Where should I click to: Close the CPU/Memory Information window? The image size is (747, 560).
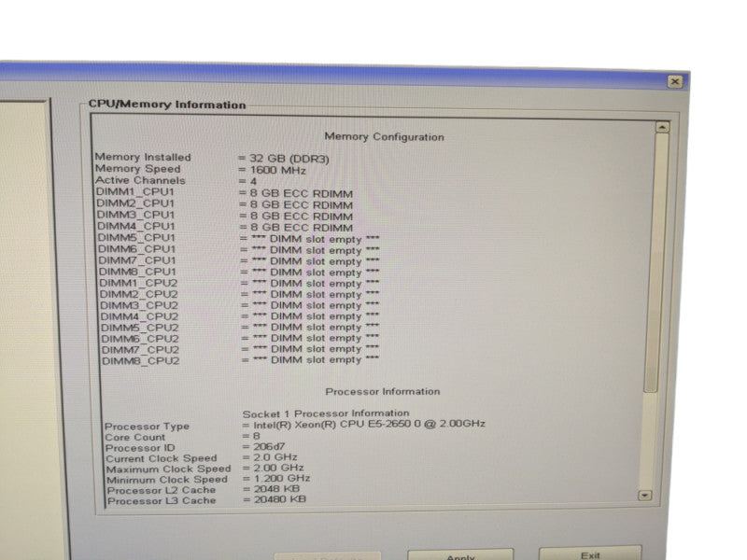click(674, 81)
